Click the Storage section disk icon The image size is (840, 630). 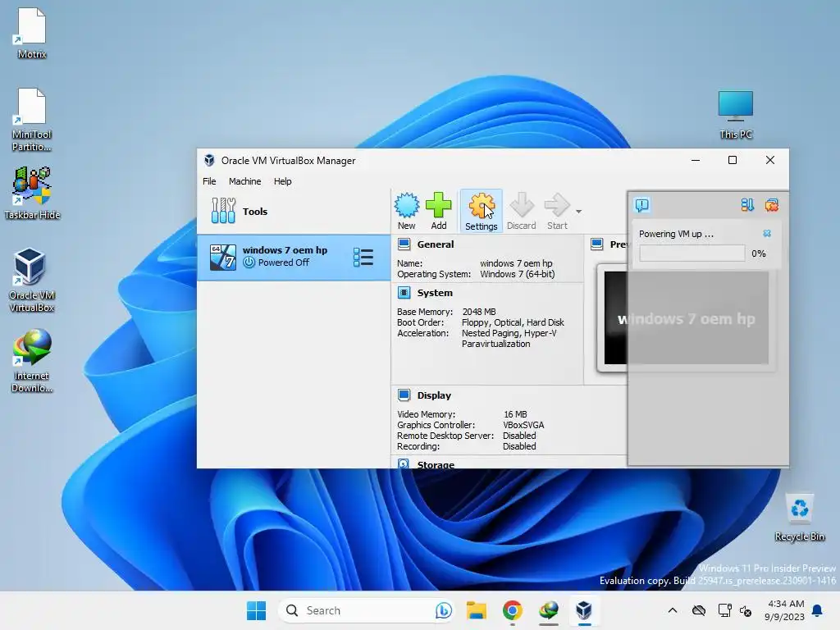pyautogui.click(x=404, y=464)
